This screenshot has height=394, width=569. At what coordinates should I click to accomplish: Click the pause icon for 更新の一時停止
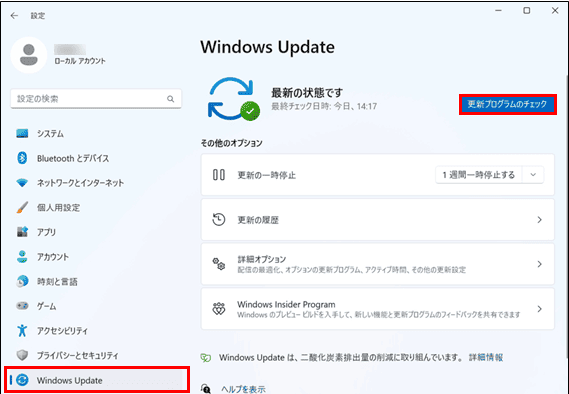219,175
